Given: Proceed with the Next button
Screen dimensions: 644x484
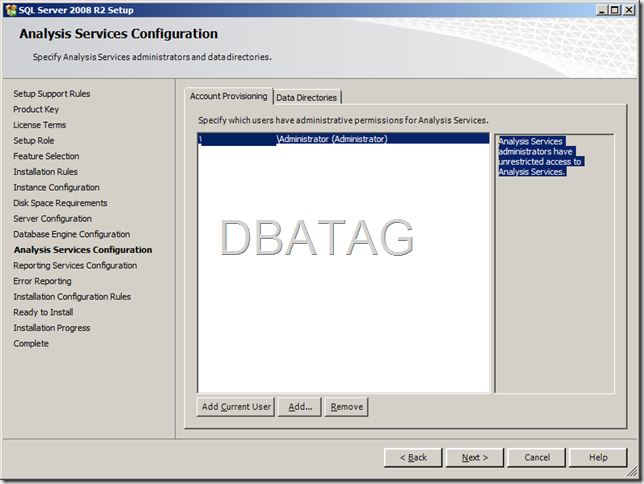Looking at the screenshot, I should tap(475, 457).
